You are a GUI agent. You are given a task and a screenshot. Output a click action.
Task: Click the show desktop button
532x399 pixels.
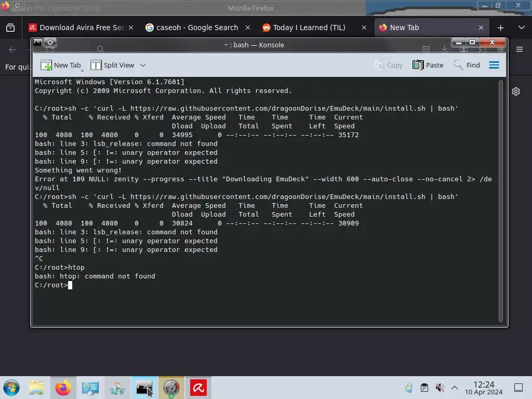[518, 388]
